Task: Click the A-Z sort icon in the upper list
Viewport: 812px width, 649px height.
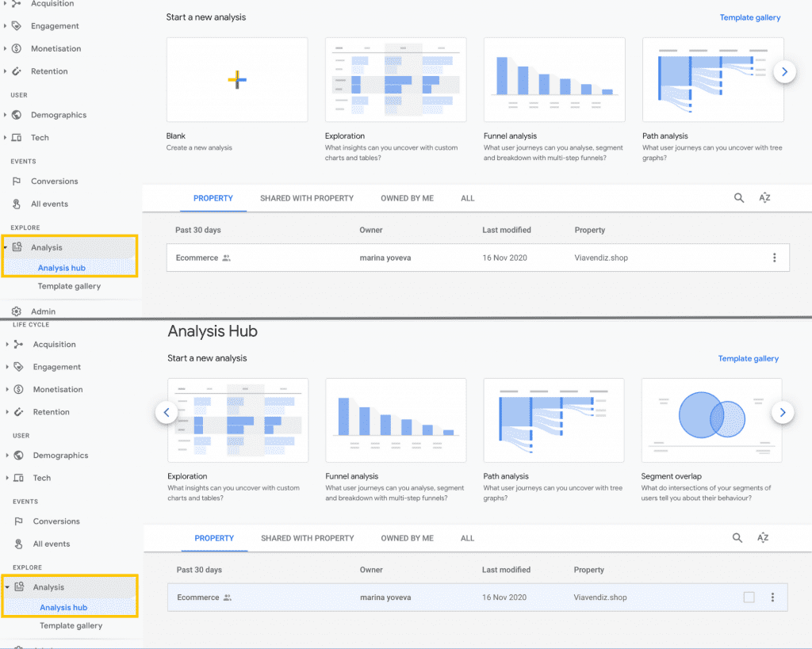Action: [764, 198]
